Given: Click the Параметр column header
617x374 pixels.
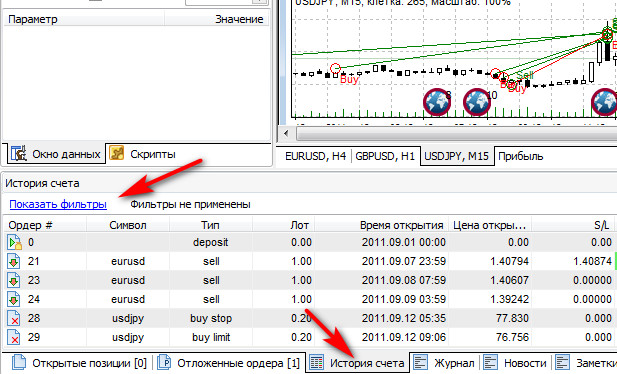Looking at the screenshot, I should click(83, 19).
